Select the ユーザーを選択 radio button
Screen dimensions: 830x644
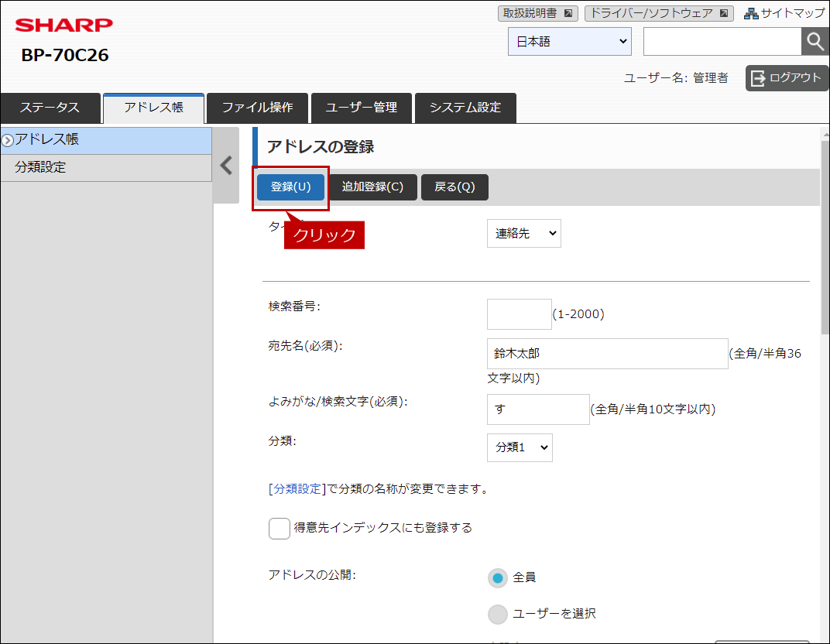click(x=498, y=615)
